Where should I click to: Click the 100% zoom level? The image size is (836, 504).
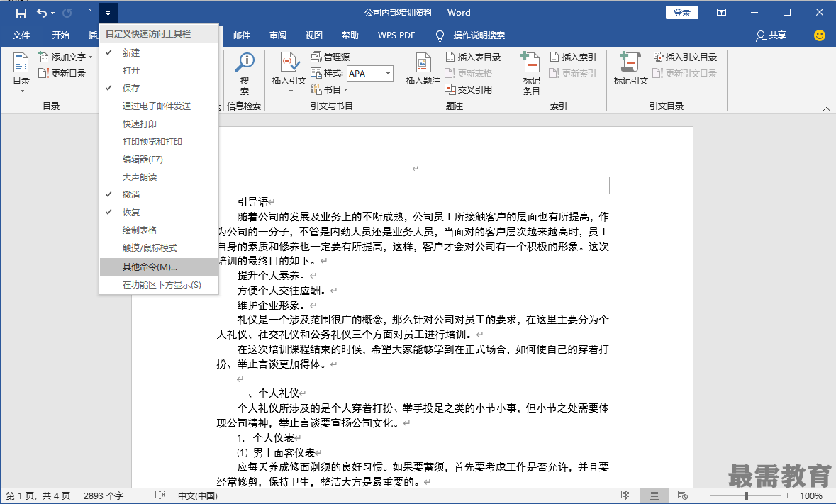pyautogui.click(x=811, y=495)
